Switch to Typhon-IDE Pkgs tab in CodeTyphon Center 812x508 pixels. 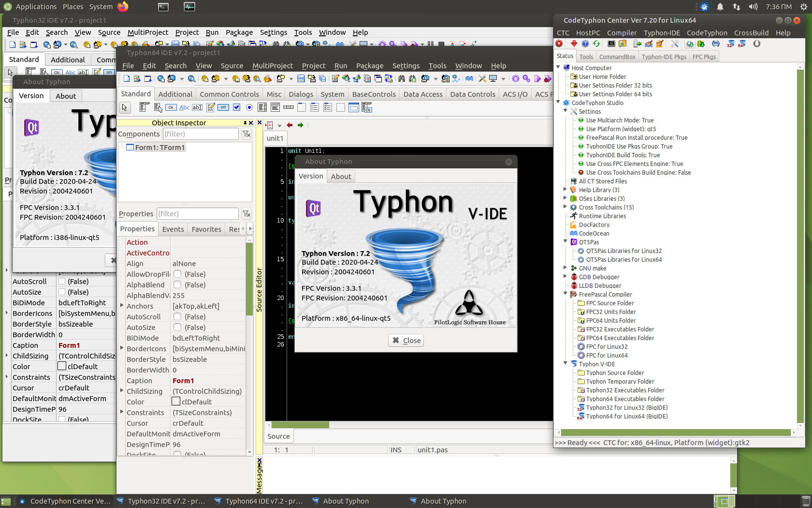(664, 57)
